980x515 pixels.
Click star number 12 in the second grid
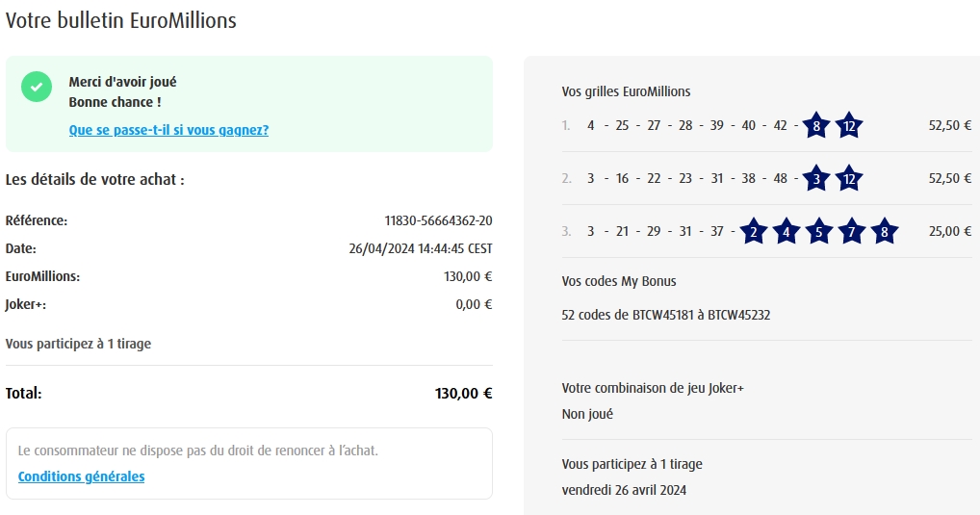848,178
